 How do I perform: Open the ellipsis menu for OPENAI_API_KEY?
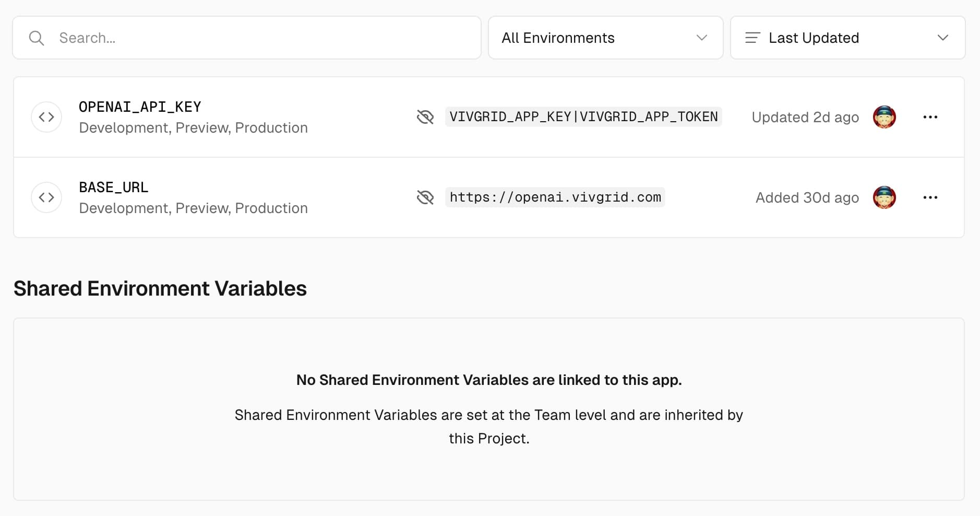tap(931, 116)
